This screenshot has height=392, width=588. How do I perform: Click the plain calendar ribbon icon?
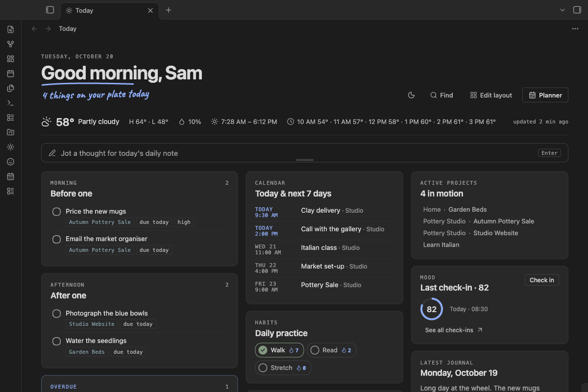click(x=11, y=73)
